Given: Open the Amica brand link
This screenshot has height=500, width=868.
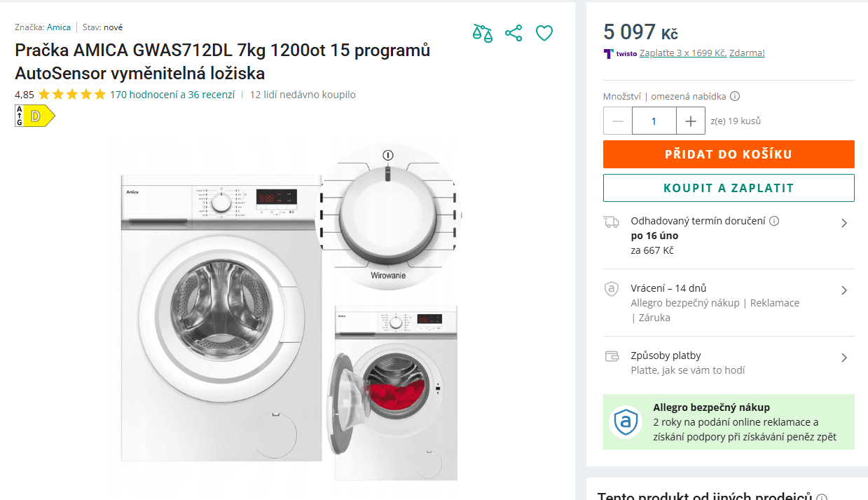Looking at the screenshot, I should pyautogui.click(x=59, y=27).
